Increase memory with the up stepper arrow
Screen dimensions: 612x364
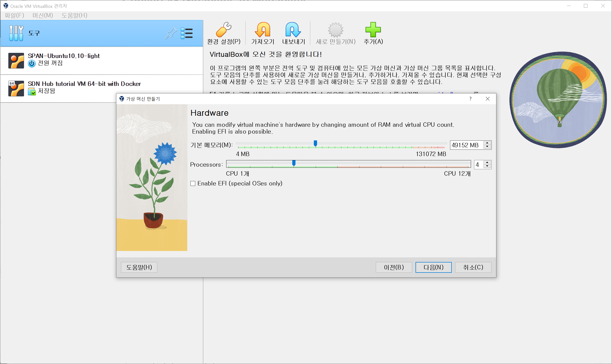point(487,143)
